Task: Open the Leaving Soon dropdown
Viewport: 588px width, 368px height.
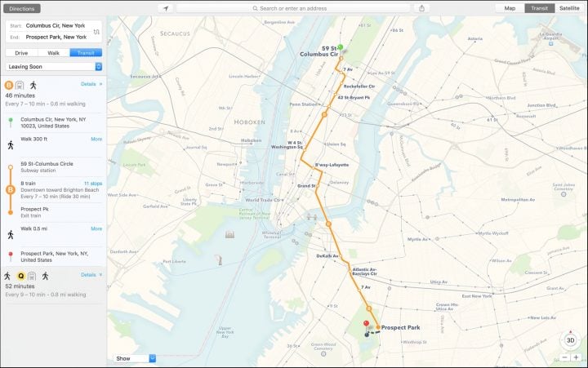Action: tap(54, 66)
